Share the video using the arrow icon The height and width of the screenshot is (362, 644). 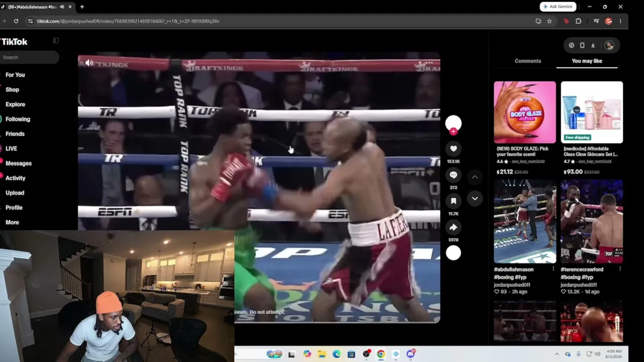click(453, 227)
